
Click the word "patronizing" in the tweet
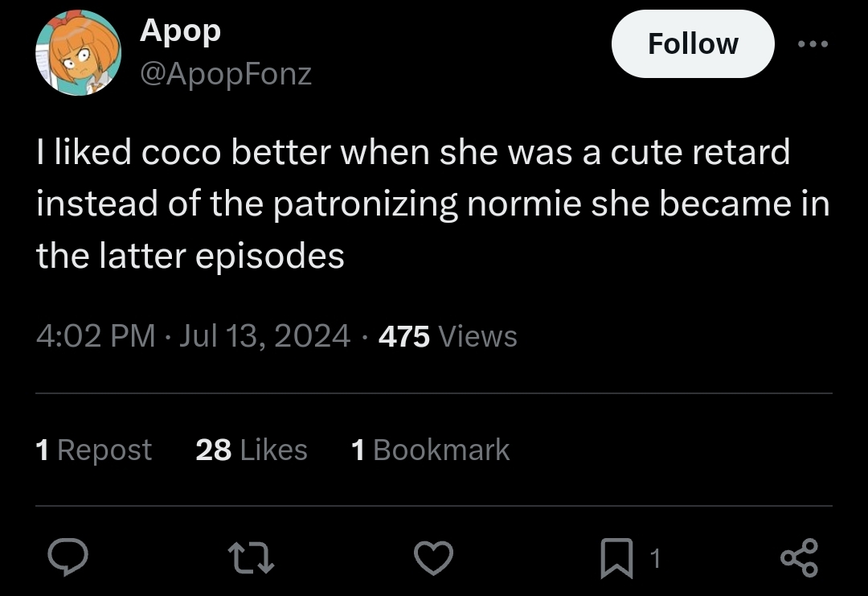click(x=366, y=204)
